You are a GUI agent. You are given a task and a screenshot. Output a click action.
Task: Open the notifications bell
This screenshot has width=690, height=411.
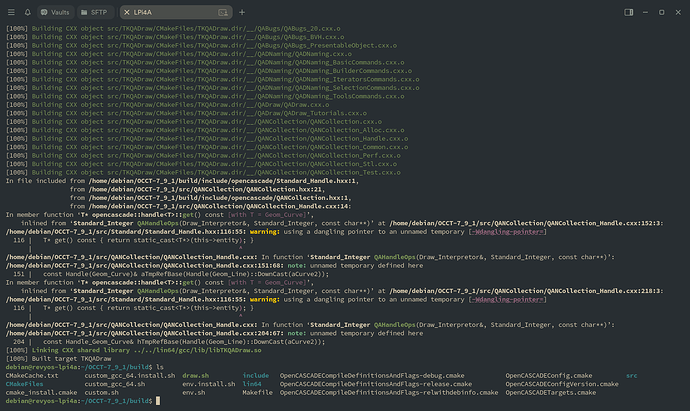[x=28, y=12]
